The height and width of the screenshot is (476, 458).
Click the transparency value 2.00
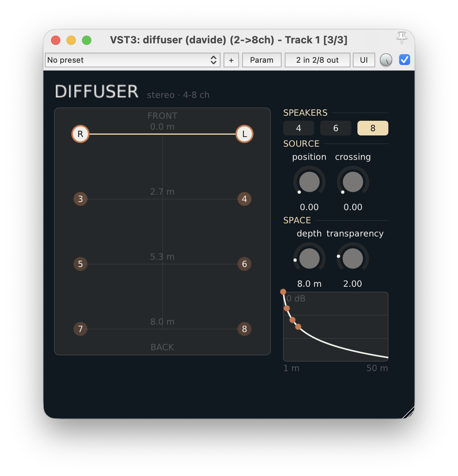point(353,284)
